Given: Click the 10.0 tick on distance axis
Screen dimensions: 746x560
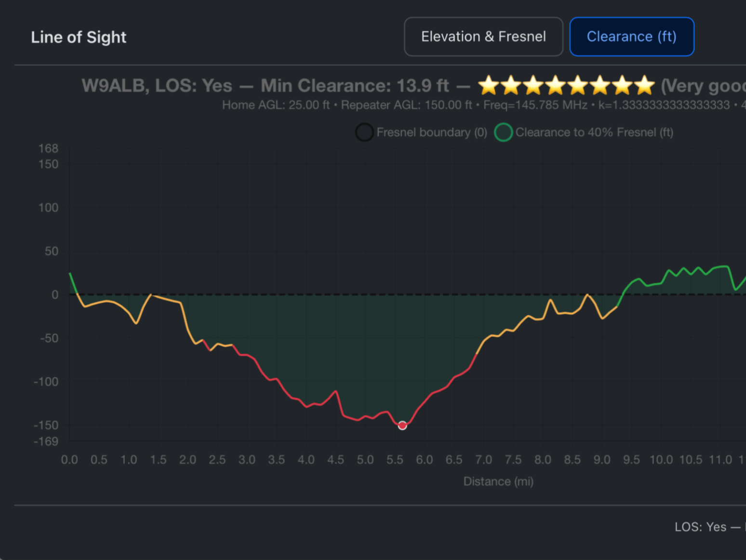Looking at the screenshot, I should (661, 460).
